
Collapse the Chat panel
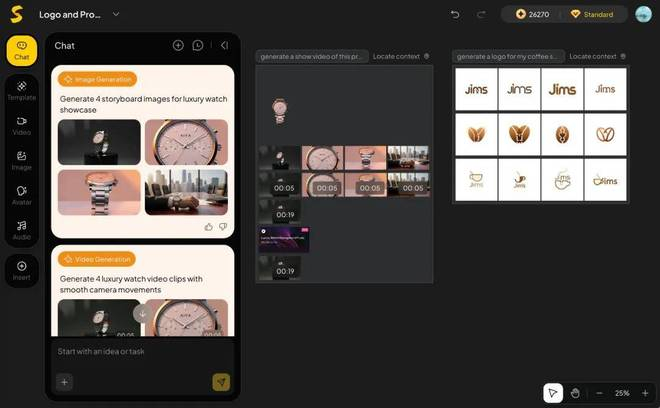tap(224, 45)
